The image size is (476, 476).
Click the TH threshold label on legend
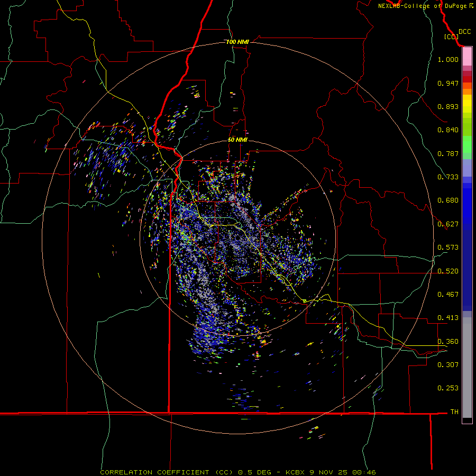tap(454, 412)
